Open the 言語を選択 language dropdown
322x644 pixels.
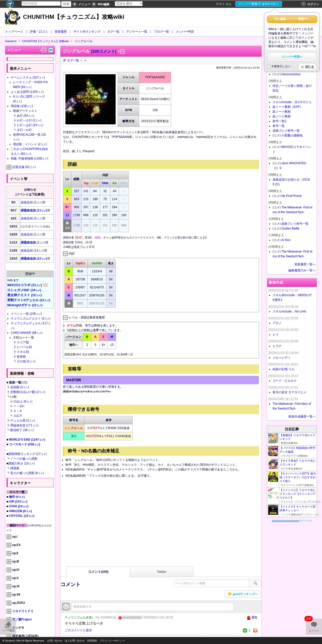[129, 4]
